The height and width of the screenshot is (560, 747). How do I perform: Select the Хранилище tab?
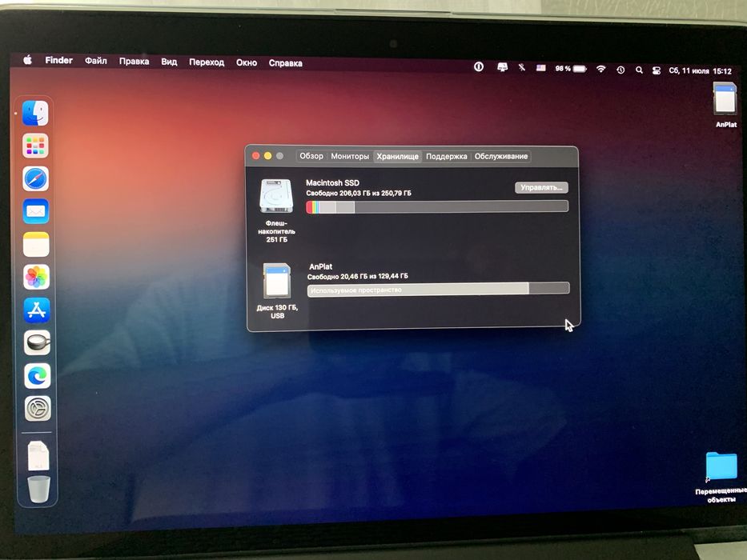(x=397, y=156)
